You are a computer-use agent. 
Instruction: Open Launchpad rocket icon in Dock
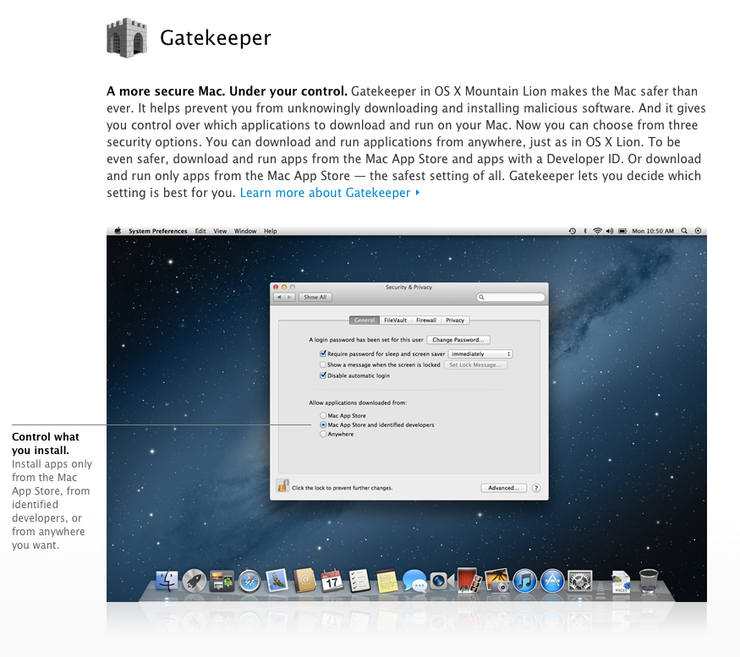click(194, 581)
